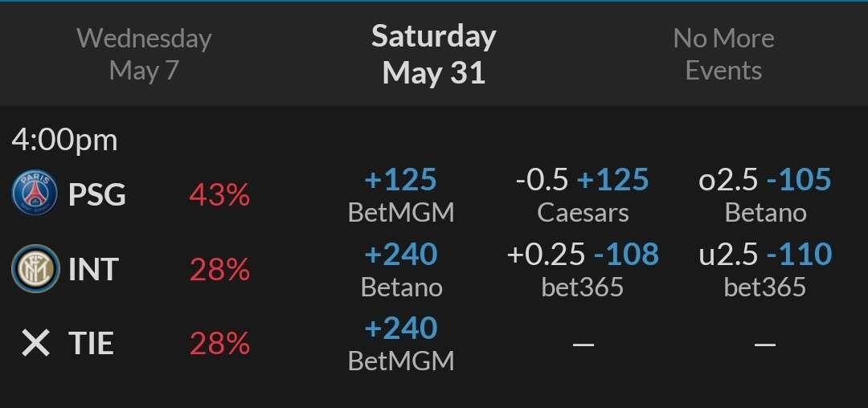Click the PSG team name
The width and height of the screenshot is (868, 408).
point(97,194)
